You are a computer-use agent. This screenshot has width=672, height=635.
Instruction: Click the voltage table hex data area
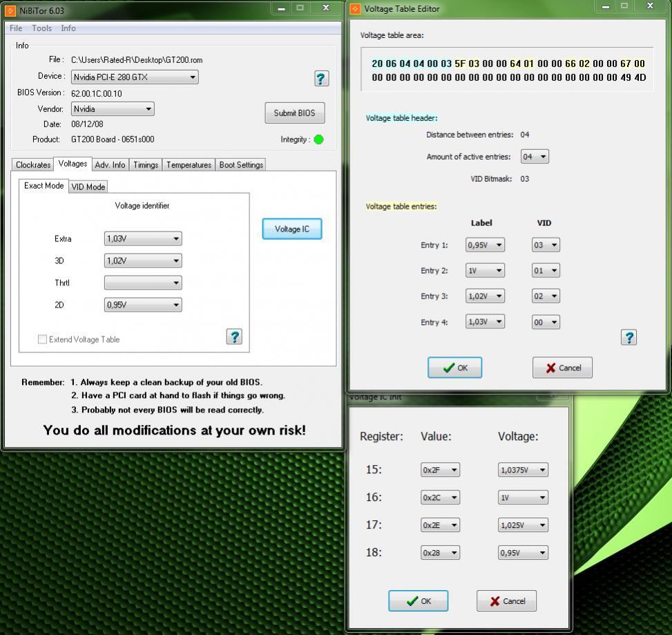click(x=508, y=70)
